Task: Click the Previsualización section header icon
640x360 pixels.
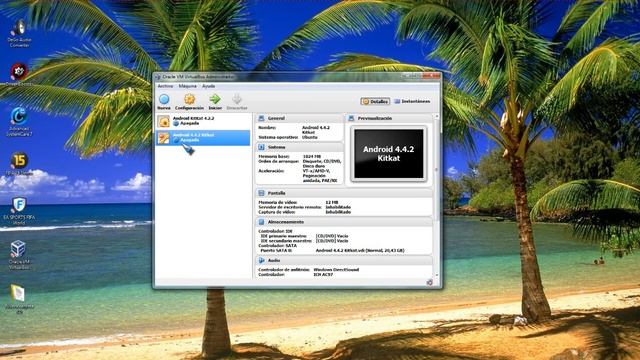Action: 351,118
